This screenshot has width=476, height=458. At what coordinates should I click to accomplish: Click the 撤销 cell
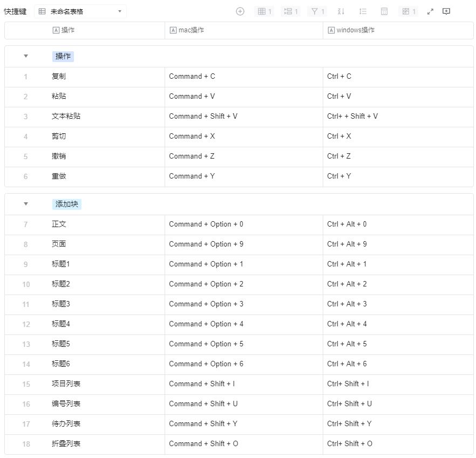tap(106, 156)
